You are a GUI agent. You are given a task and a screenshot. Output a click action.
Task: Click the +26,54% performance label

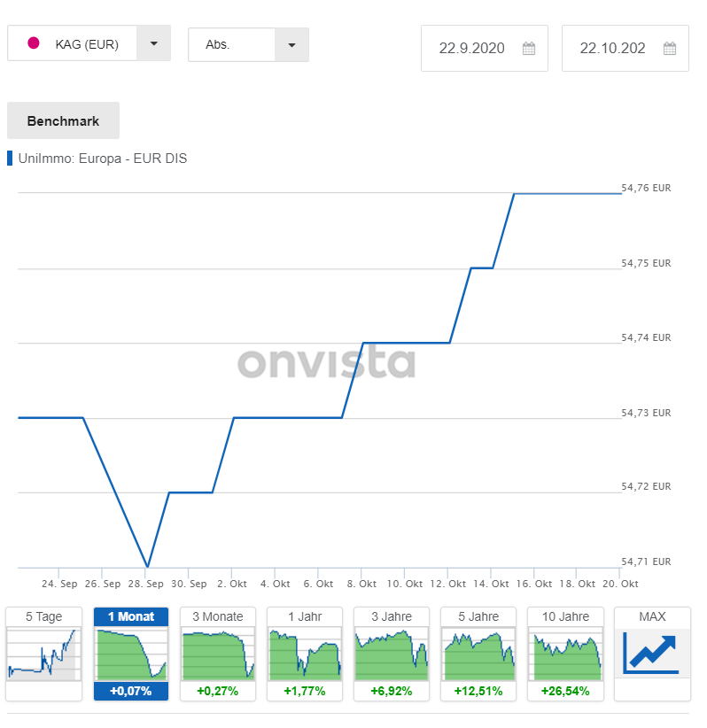tap(564, 691)
